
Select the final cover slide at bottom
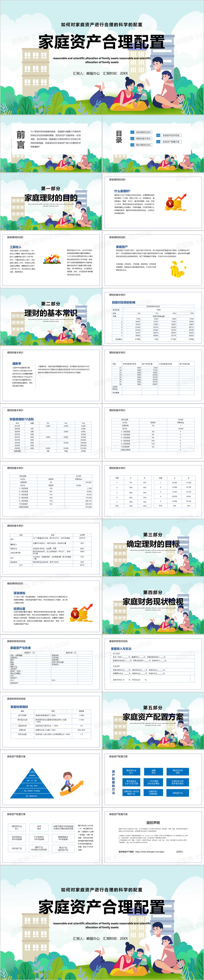click(x=102, y=922)
